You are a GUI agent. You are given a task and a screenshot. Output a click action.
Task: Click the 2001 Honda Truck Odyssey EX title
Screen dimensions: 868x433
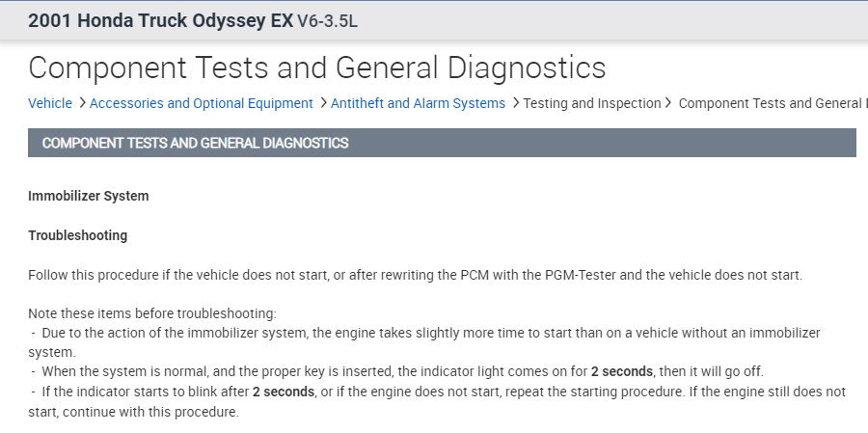[160, 21]
